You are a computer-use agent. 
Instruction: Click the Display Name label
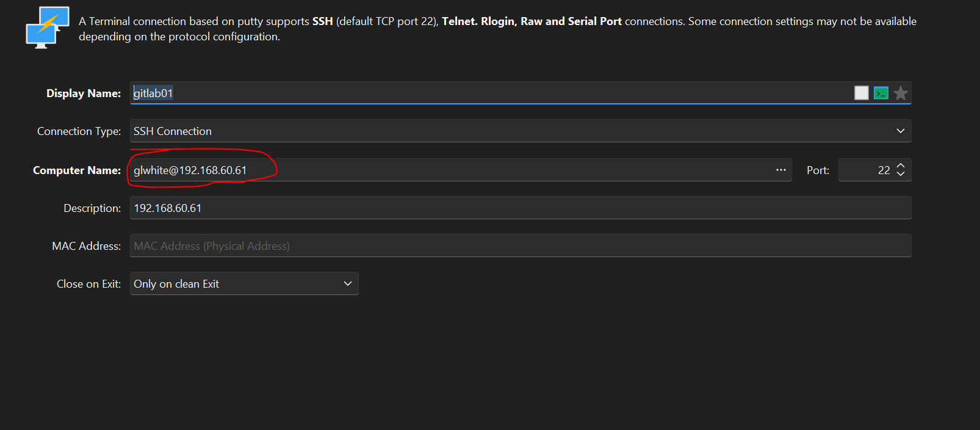tap(84, 93)
